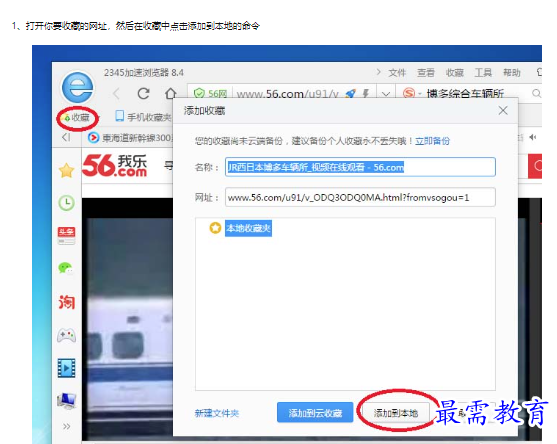Open the computer monitor icon in the sidebar
This screenshot has height=444, width=557.
[x=66, y=401]
